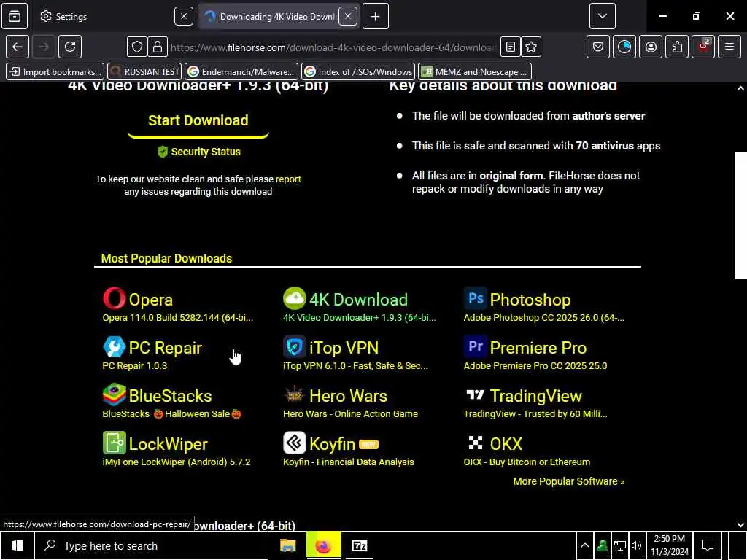Viewport: 747px width, 560px height.
Task: Select the Downloading 4K Video Downloader tab
Action: [x=271, y=16]
